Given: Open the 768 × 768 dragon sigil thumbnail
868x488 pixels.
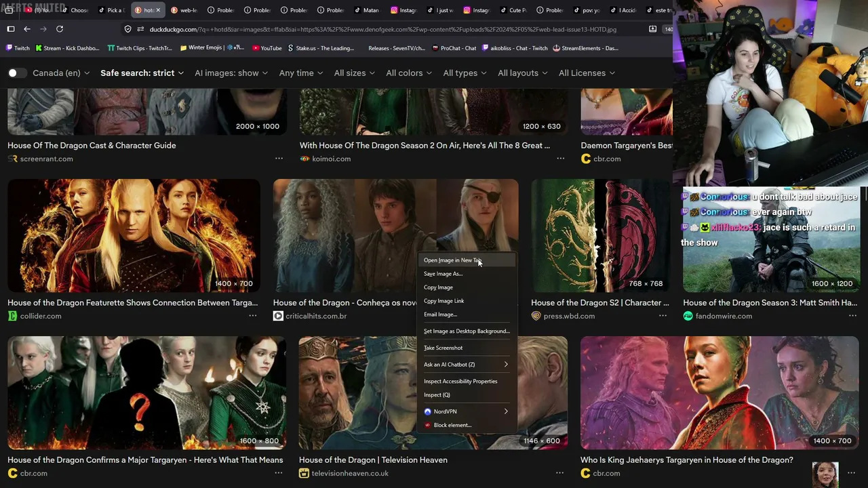Looking at the screenshot, I should tap(601, 236).
